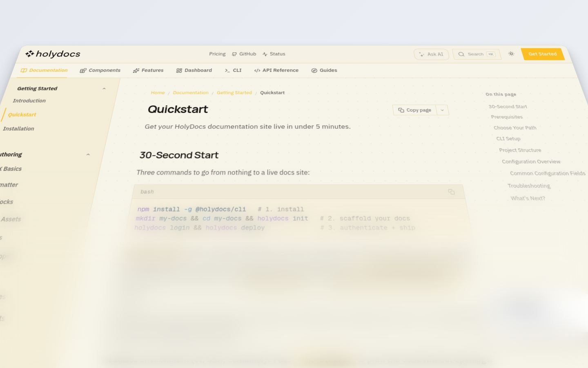The width and height of the screenshot is (588, 368).
Task: Check the Status page link
Action: [x=274, y=54]
